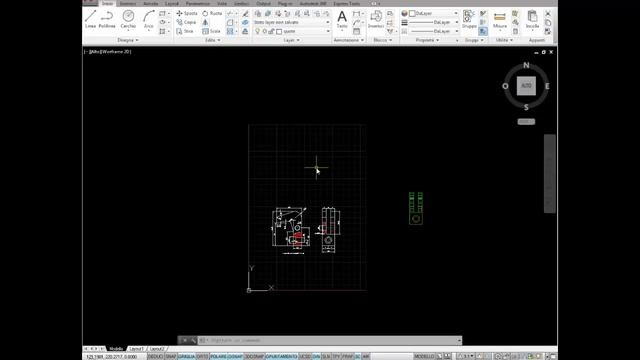
Task: Click the green block drawing
Action: click(x=416, y=208)
